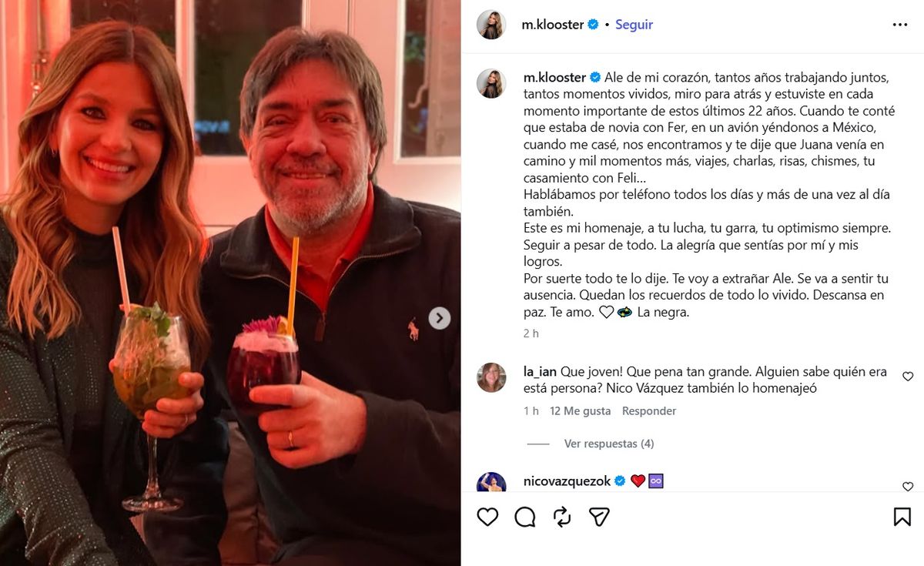Image resolution: width=924 pixels, height=566 pixels.
Task: Click m.klooster username in header
Action: click(x=554, y=25)
